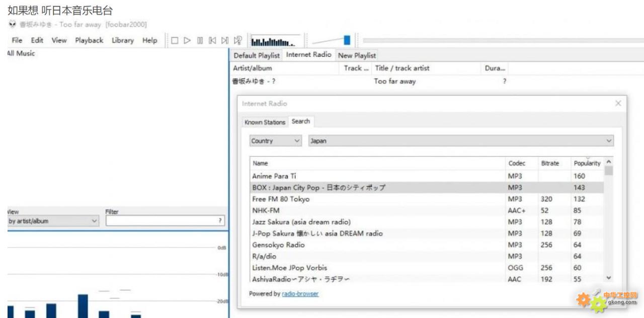644x318 pixels.
Task: Open the Playback menu
Action: coord(89,41)
